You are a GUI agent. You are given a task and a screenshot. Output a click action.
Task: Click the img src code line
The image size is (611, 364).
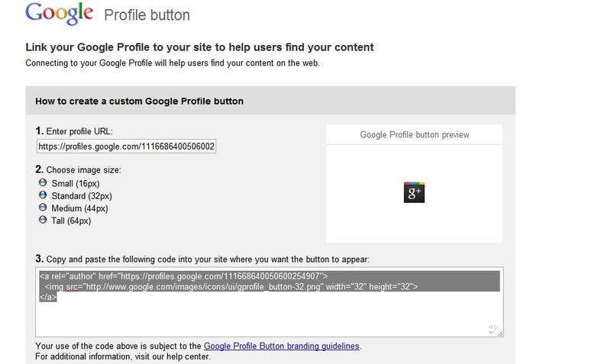(231, 286)
